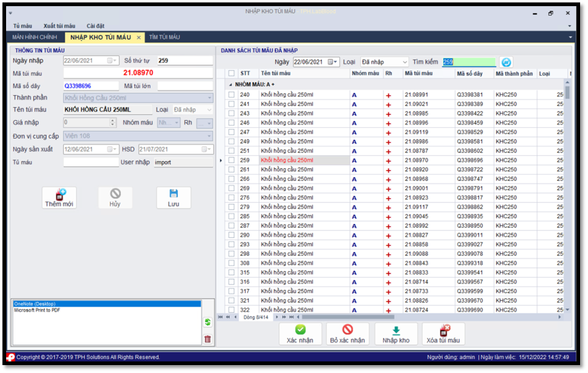Tick the checkbox for row STT 266
The height and width of the screenshot is (373, 588).
pyautogui.click(x=232, y=179)
